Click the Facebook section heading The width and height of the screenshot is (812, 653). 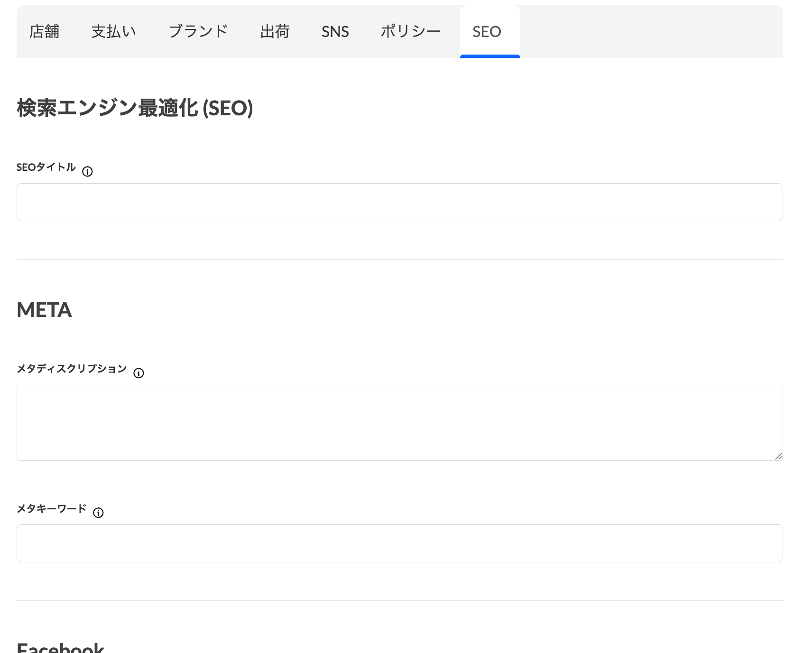[60, 647]
